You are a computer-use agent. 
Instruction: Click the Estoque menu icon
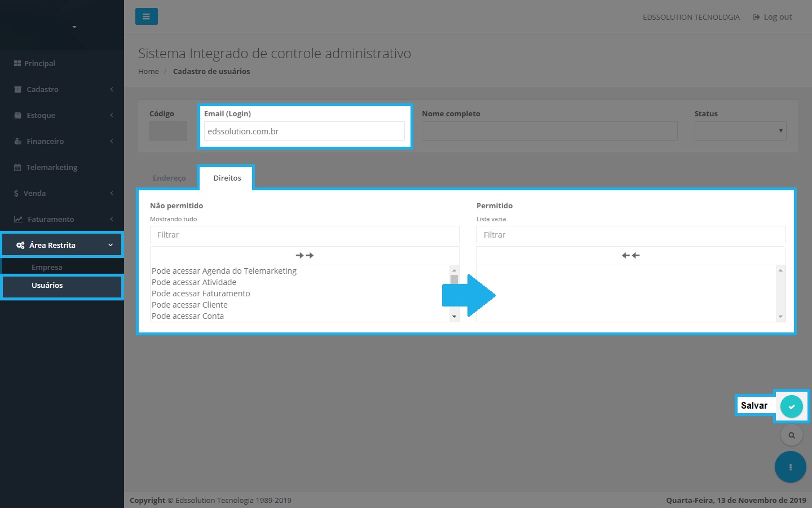click(17, 115)
